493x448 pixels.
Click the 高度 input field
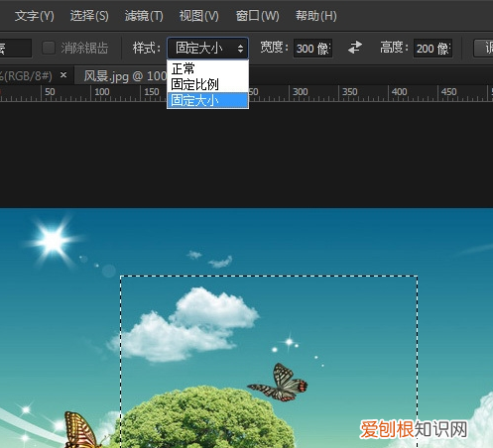point(432,49)
